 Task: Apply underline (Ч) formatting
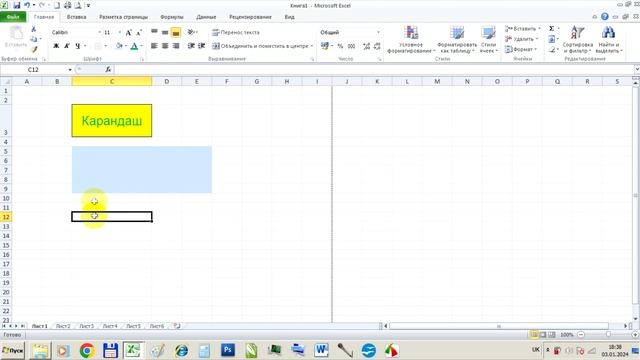pyautogui.click(x=78, y=46)
